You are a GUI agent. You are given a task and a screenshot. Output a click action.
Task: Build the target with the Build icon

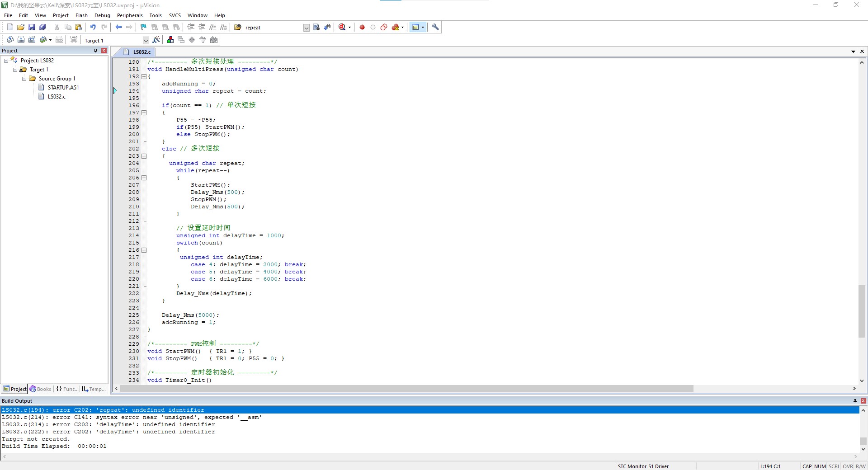[x=21, y=40]
